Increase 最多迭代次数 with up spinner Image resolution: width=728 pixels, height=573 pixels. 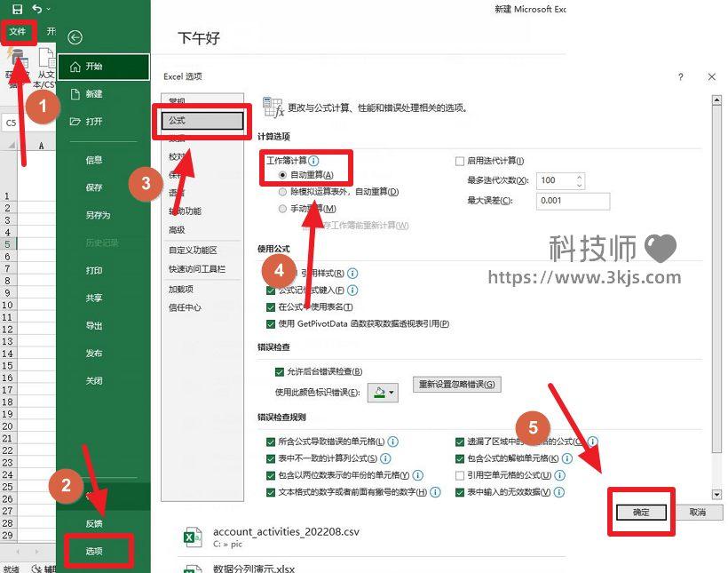(580, 177)
